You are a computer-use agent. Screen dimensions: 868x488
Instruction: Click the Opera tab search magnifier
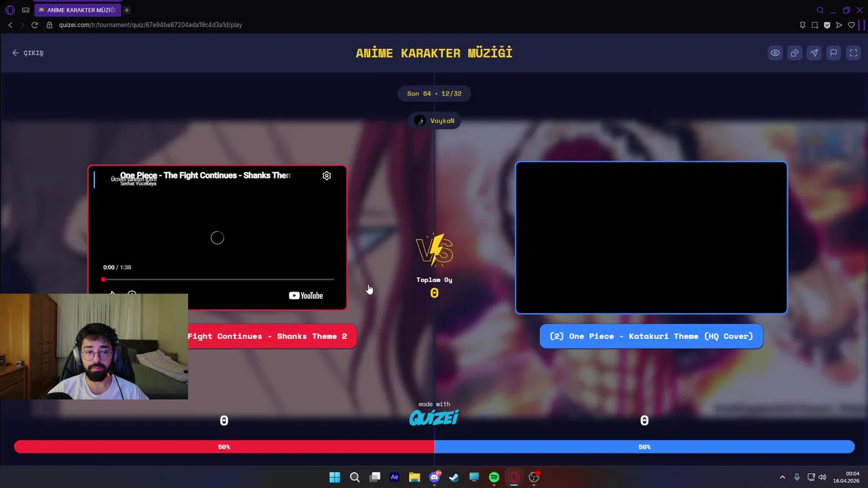point(820,10)
